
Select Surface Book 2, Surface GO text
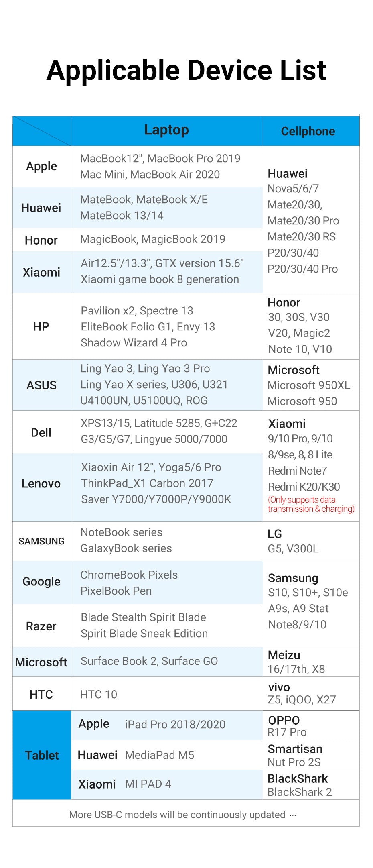149,661
